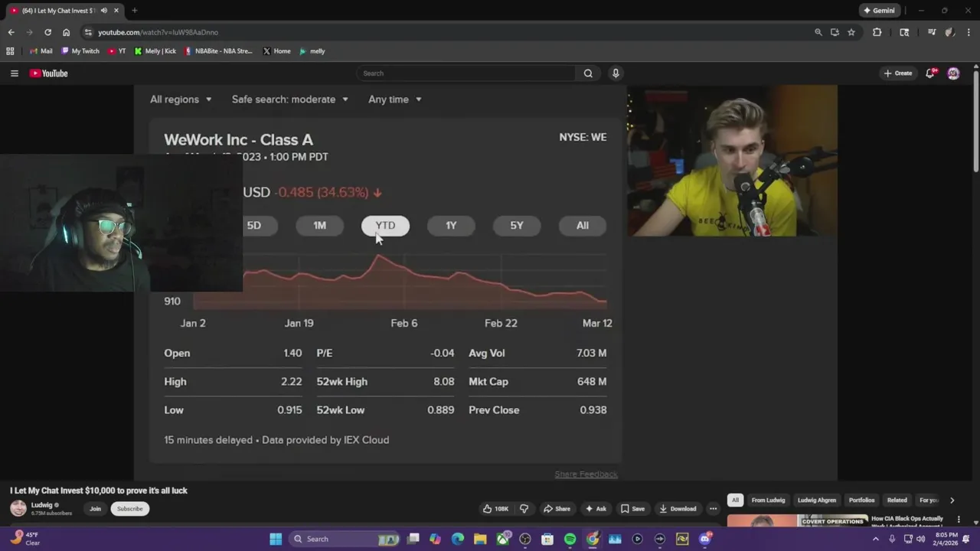Open Chrome media controls icon
Viewport: 980px width, 551px height.
(x=932, y=32)
